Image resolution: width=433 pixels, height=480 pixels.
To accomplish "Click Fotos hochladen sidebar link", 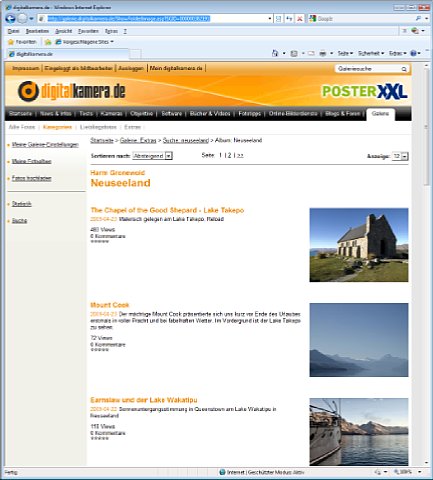I will tap(32, 178).
